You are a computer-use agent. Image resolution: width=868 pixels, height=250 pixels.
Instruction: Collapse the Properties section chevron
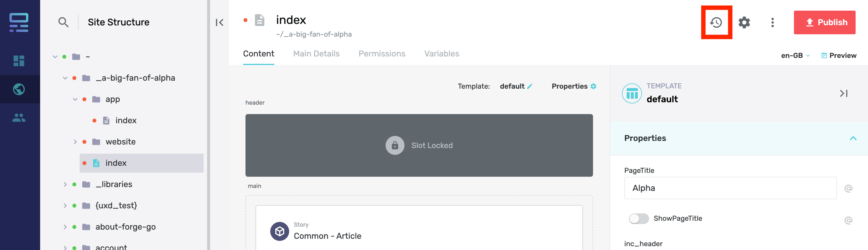[x=853, y=138]
